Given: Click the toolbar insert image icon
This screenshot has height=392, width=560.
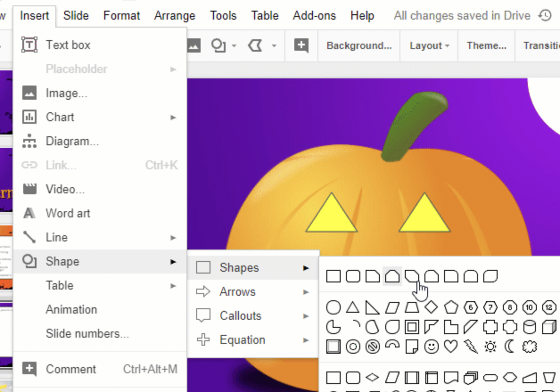Looking at the screenshot, I should click(x=194, y=45).
